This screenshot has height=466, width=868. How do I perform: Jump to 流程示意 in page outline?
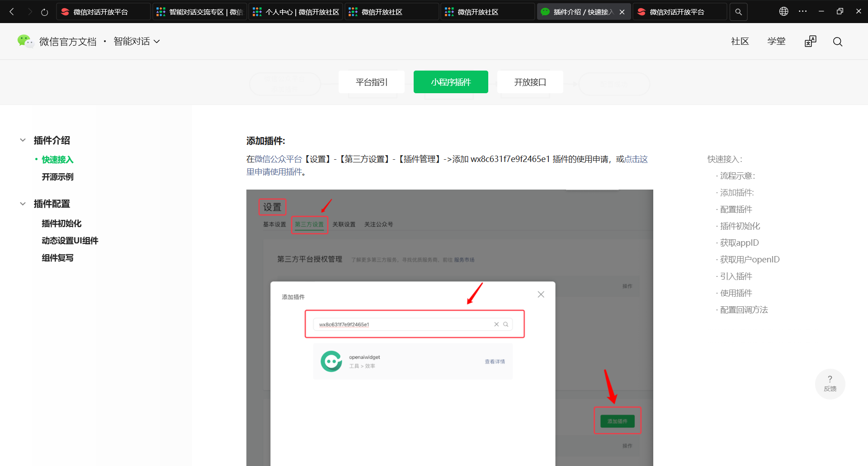(x=737, y=176)
